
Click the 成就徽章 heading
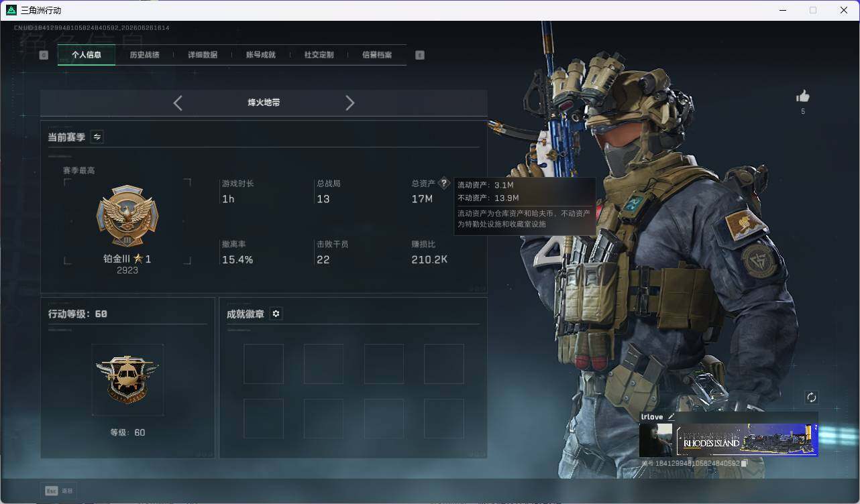tap(246, 314)
